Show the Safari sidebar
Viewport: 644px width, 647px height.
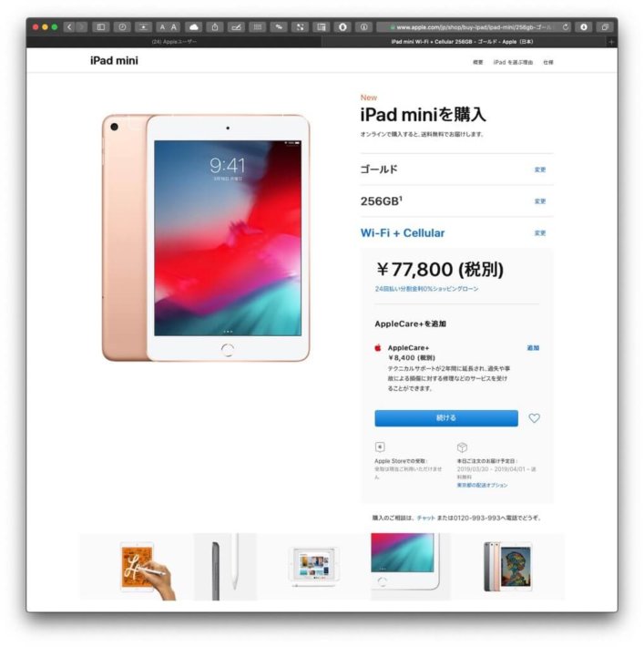[101, 27]
